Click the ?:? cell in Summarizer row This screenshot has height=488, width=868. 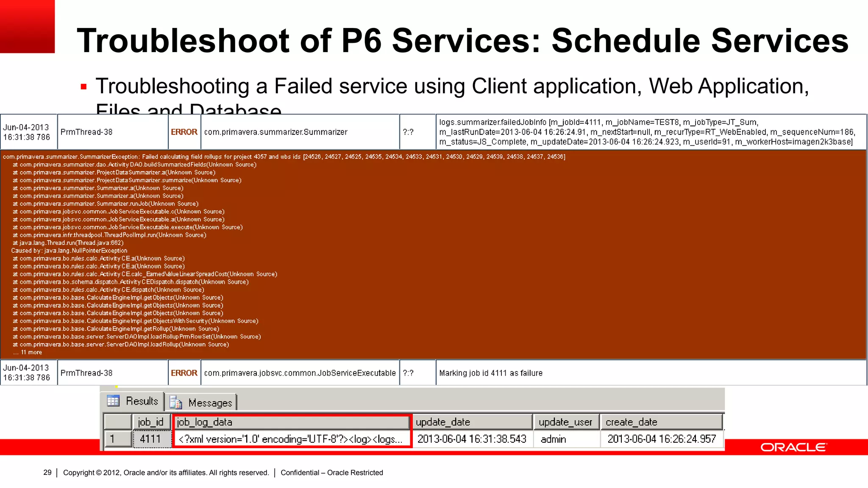coord(417,132)
